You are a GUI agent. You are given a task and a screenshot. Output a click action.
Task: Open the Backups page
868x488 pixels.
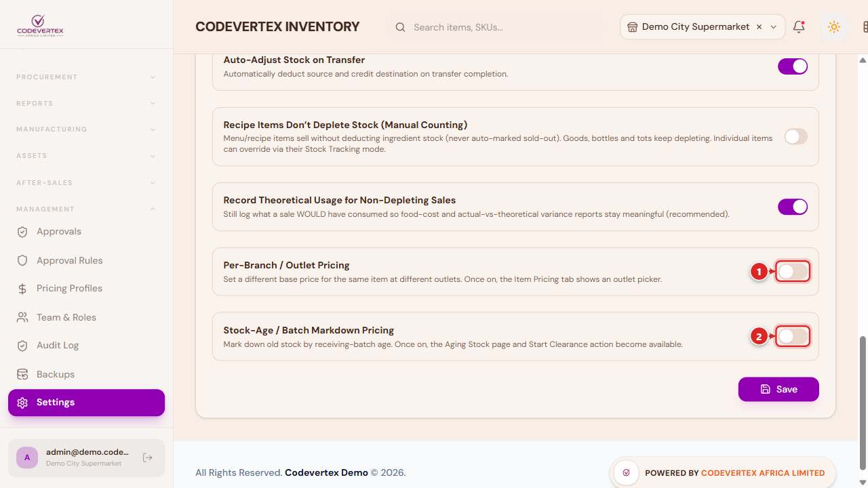click(x=86, y=374)
